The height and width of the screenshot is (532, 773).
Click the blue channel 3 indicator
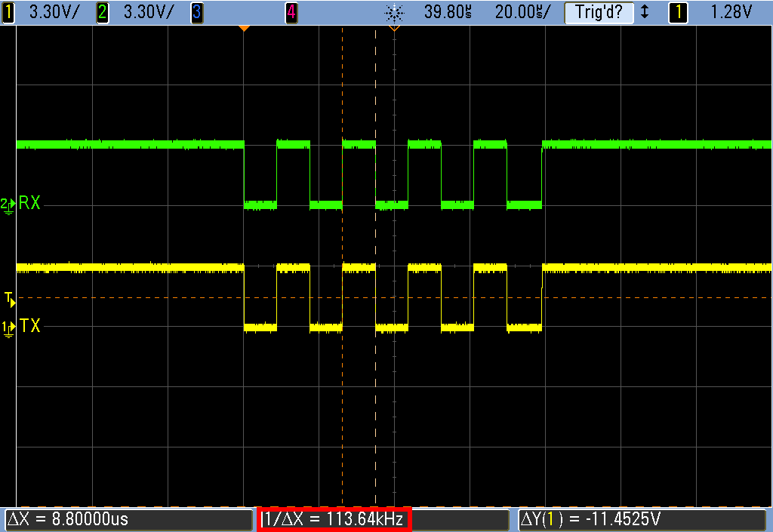pyautogui.click(x=196, y=12)
